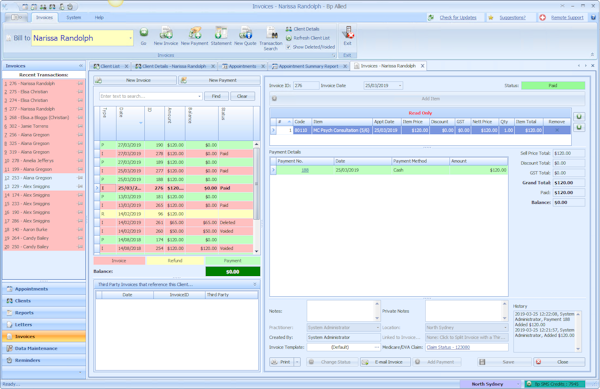
Task: Click the Clear button
Action: click(242, 96)
